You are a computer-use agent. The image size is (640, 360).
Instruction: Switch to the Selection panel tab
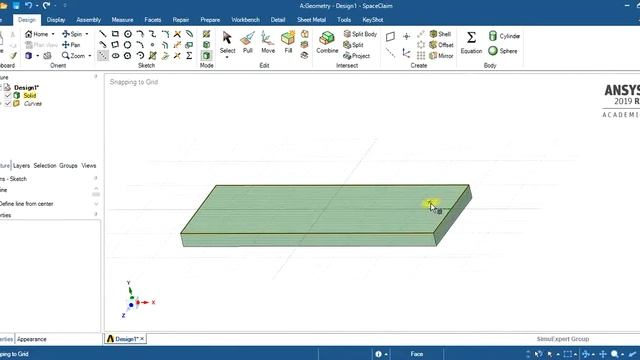[x=45, y=166]
